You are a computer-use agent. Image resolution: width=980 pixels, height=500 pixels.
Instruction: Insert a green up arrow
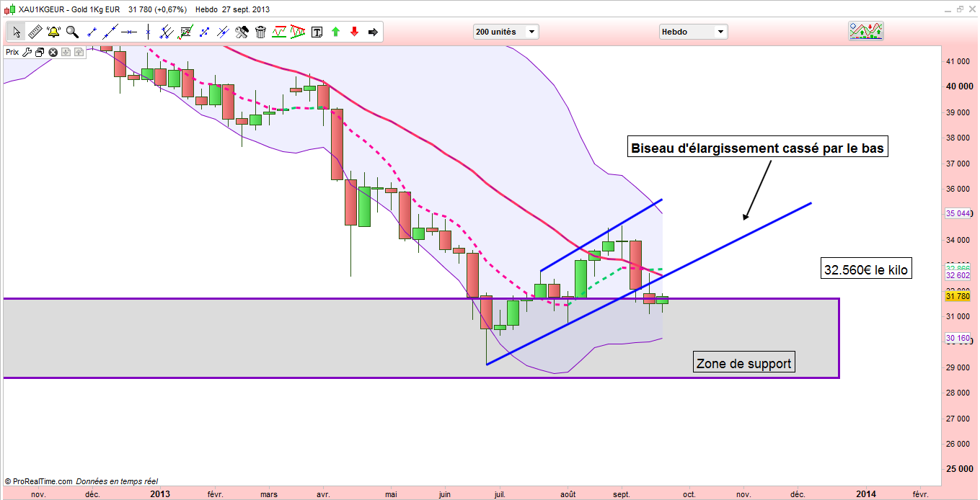(x=335, y=32)
